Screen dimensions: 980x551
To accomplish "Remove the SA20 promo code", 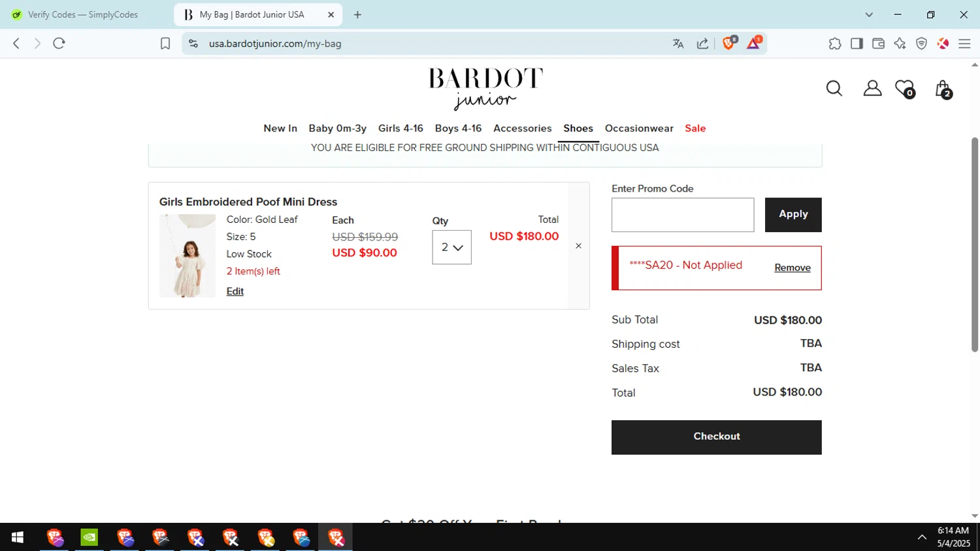I will tap(792, 268).
